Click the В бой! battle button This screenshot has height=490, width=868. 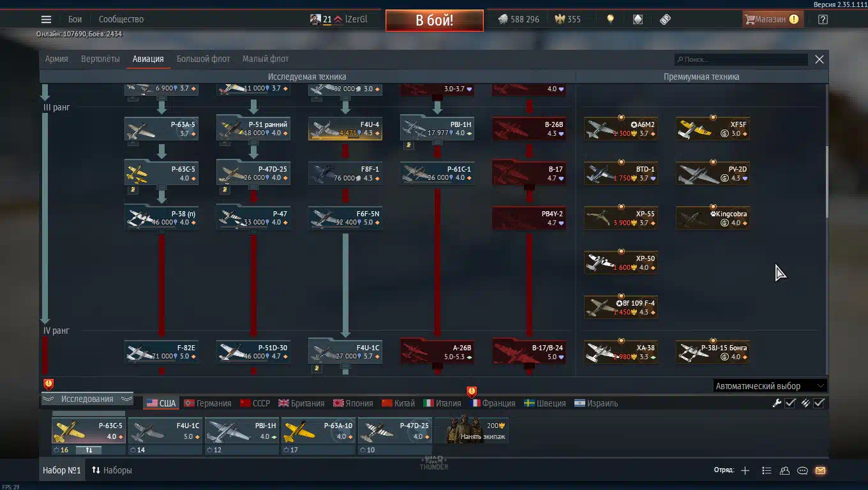434,20
